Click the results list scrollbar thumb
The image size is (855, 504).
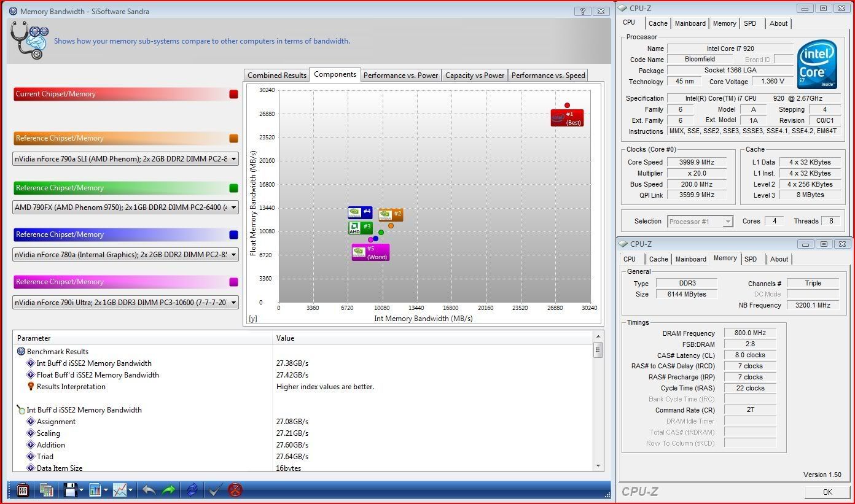pyautogui.click(x=598, y=350)
